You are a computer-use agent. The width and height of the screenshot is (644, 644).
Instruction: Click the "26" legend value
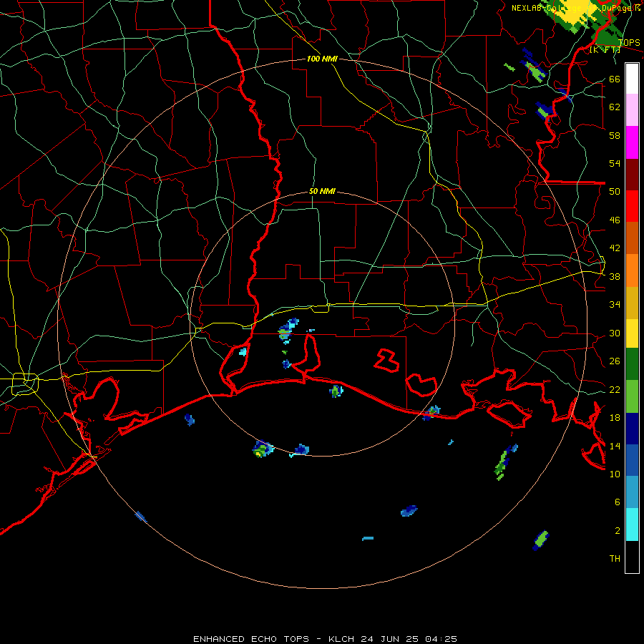click(615, 361)
